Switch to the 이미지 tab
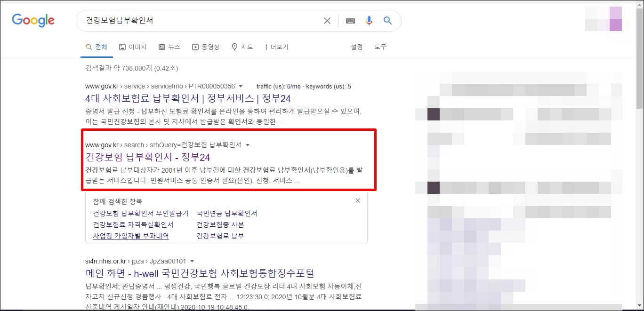Viewport: 644px width, 311px height. (x=133, y=47)
